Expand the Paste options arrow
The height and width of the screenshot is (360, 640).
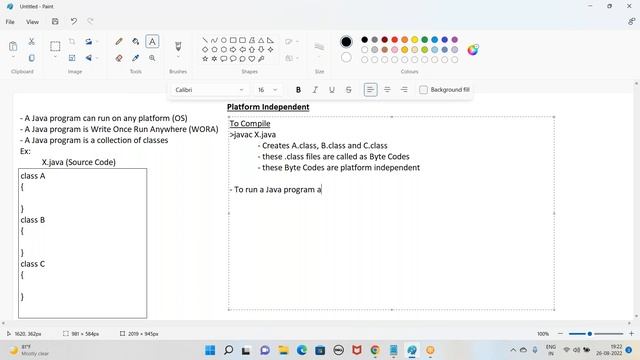pos(13,57)
